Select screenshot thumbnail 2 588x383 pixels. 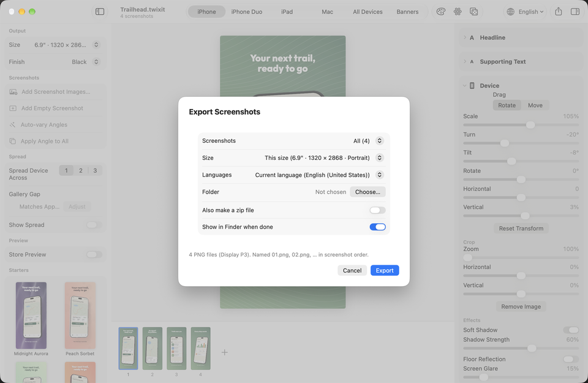(x=153, y=349)
